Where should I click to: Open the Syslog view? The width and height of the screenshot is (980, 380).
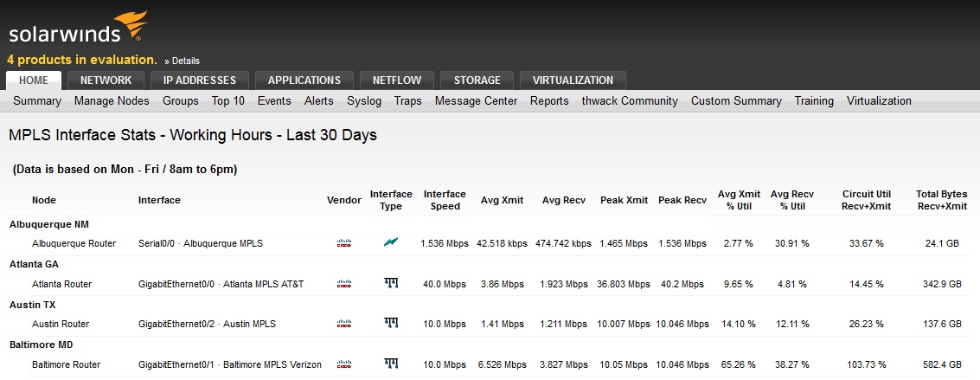(364, 100)
